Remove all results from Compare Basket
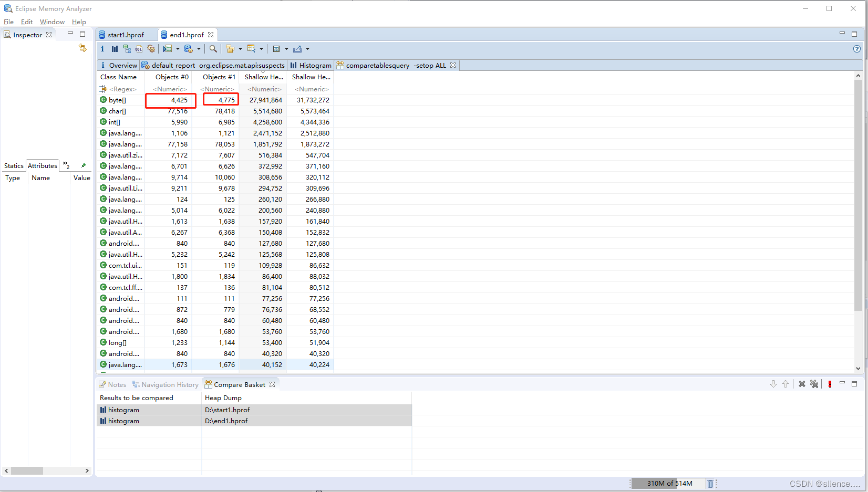The width and height of the screenshot is (868, 492). (x=814, y=384)
